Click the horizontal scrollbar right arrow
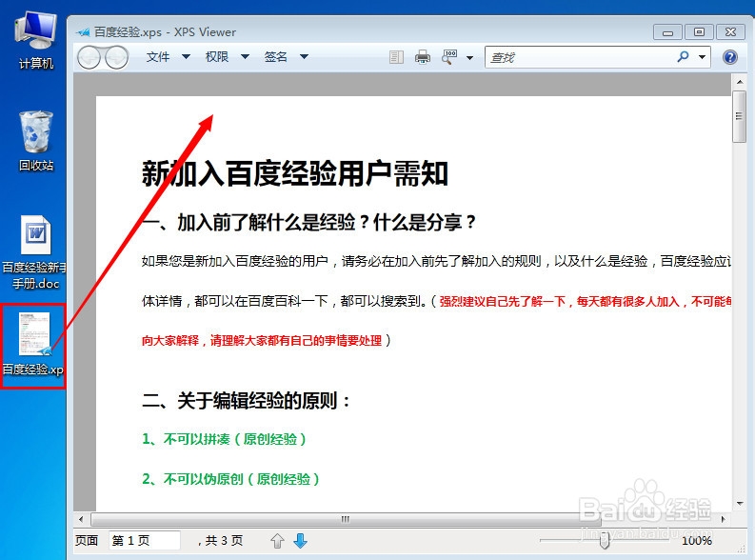This screenshot has height=560, width=755. (724, 519)
